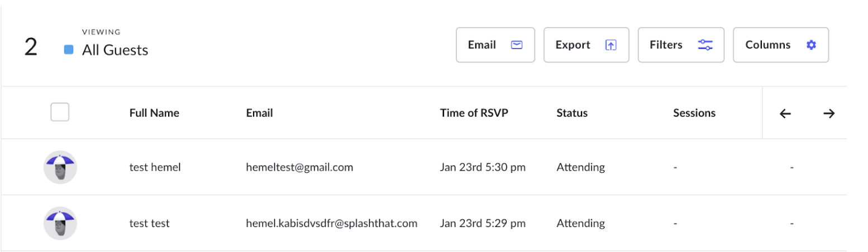The width and height of the screenshot is (868, 252).
Task: Select the Attending status for test hemel
Action: pyautogui.click(x=581, y=167)
